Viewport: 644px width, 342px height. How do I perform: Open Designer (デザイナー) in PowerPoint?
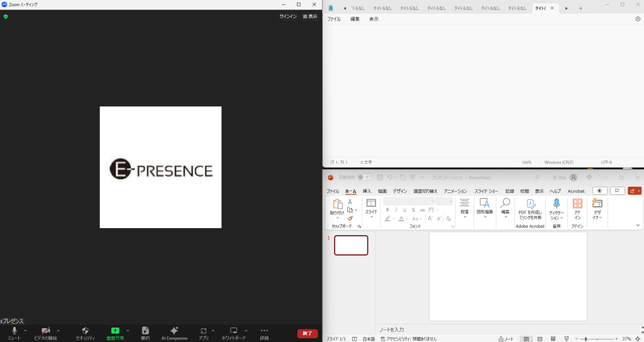click(597, 209)
